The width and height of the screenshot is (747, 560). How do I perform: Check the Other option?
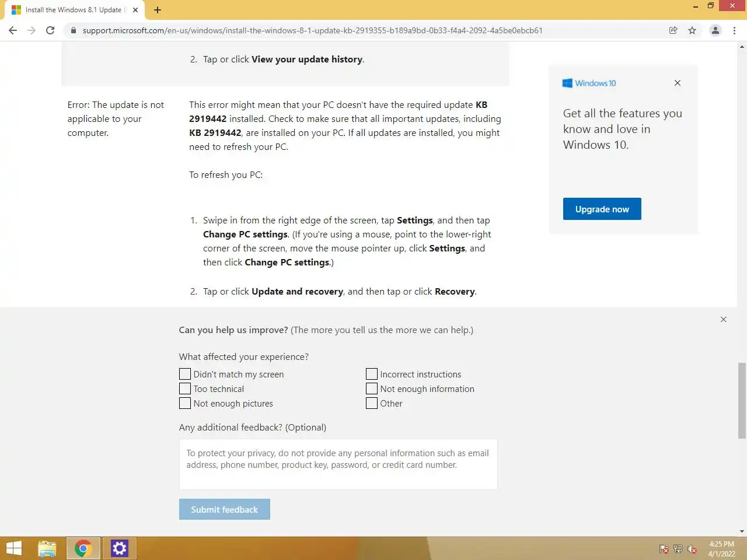click(372, 403)
